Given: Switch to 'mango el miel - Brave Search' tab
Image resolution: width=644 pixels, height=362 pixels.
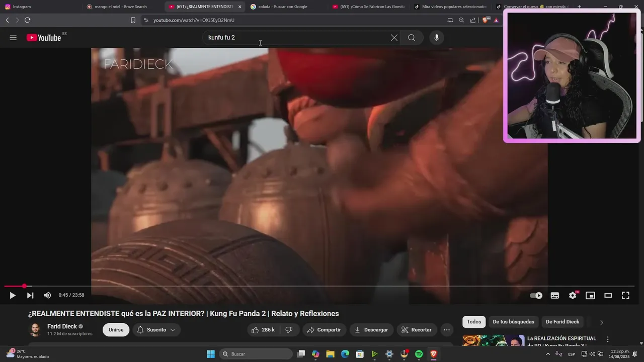Looking at the screenshot, I should (x=123, y=7).
